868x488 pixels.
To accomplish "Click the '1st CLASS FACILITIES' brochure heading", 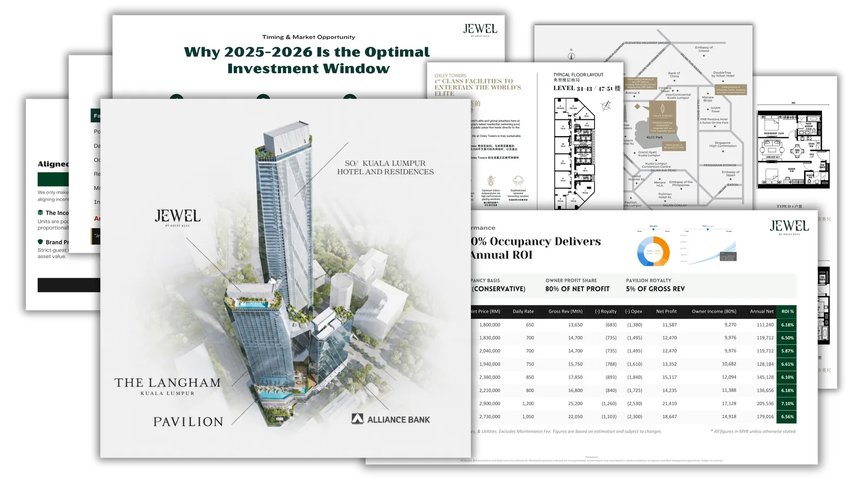I will click(x=477, y=87).
